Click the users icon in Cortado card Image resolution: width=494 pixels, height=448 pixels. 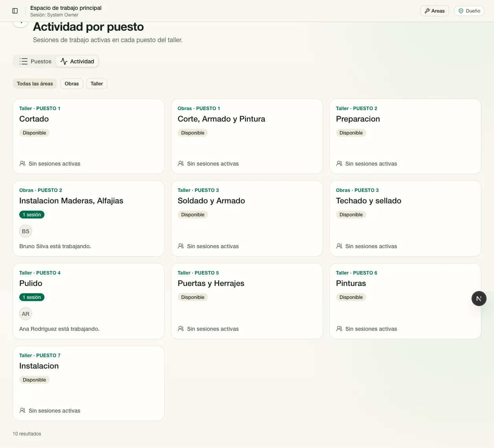22,163
